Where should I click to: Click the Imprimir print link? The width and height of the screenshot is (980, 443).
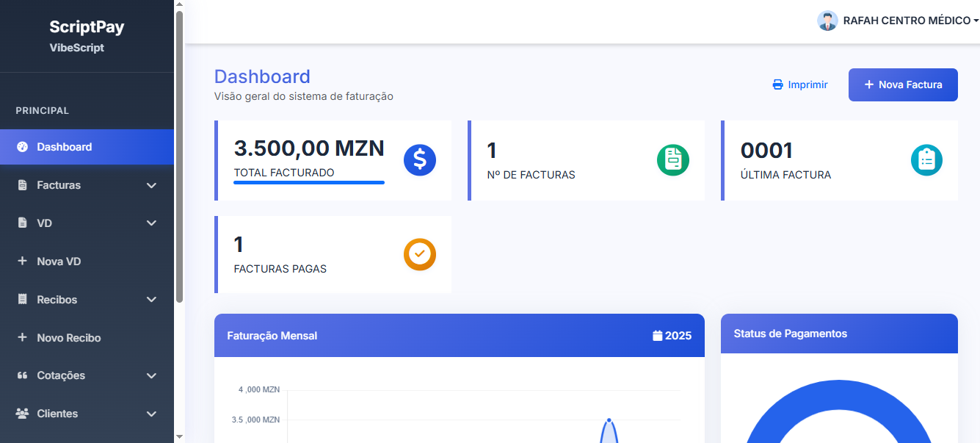coord(800,84)
